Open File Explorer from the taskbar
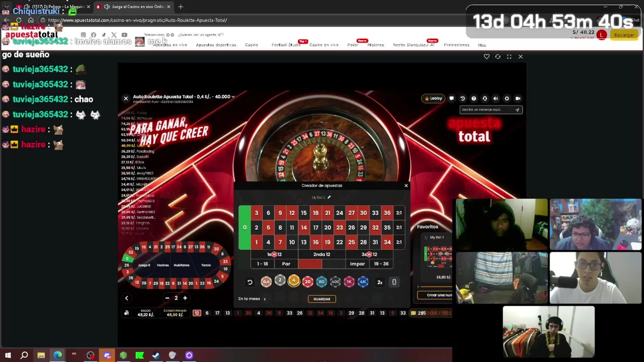This screenshot has width=644, height=362. point(41,355)
